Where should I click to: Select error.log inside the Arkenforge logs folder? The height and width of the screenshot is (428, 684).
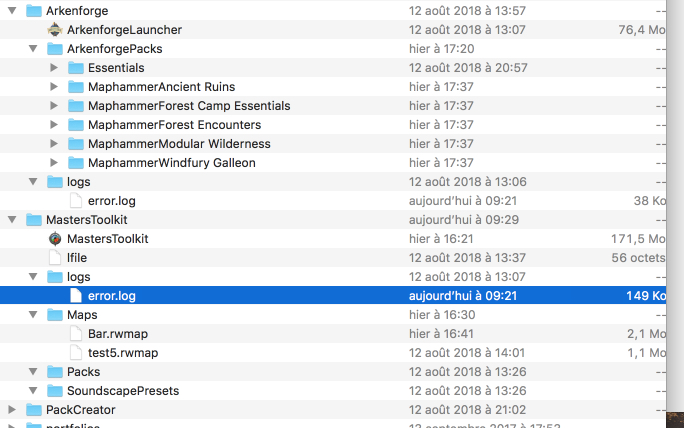pos(111,201)
